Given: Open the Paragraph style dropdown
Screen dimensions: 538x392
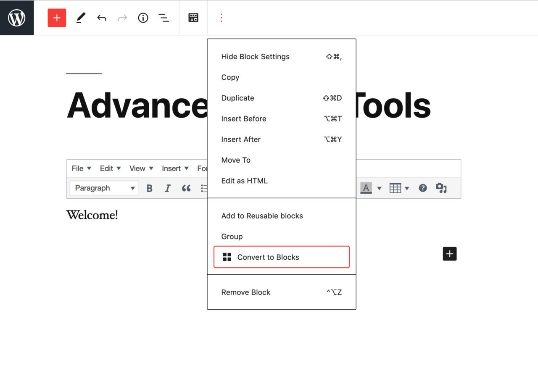Looking at the screenshot, I should 104,188.
